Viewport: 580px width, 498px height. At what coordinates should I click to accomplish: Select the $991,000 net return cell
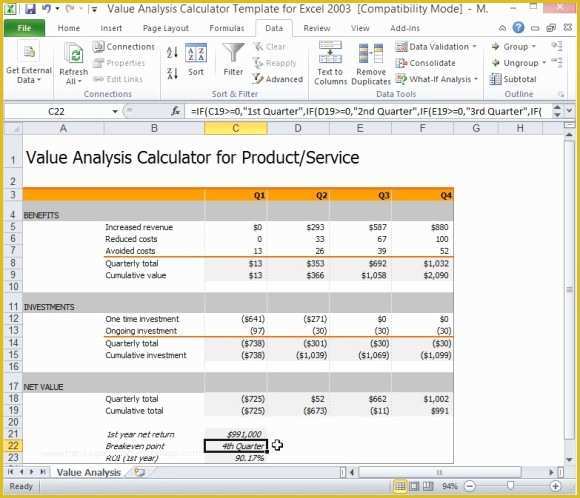[x=236, y=434]
